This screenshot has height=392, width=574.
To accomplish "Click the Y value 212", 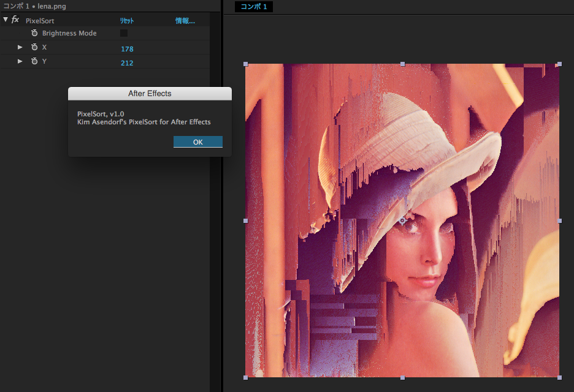I will 127,63.
